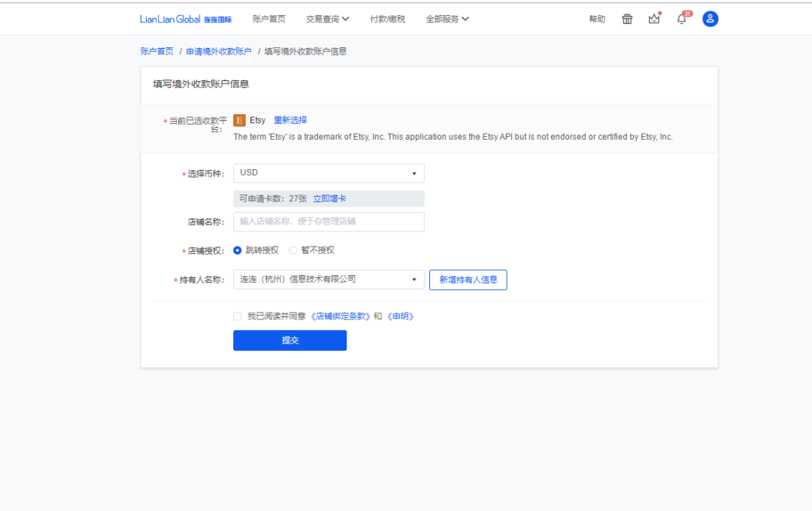
Task: Open the gift box promotions icon
Action: coord(627,18)
